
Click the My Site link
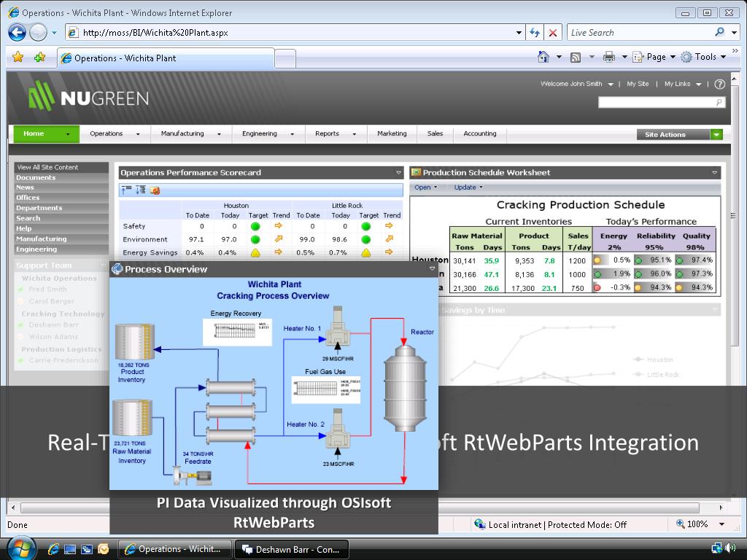(638, 84)
